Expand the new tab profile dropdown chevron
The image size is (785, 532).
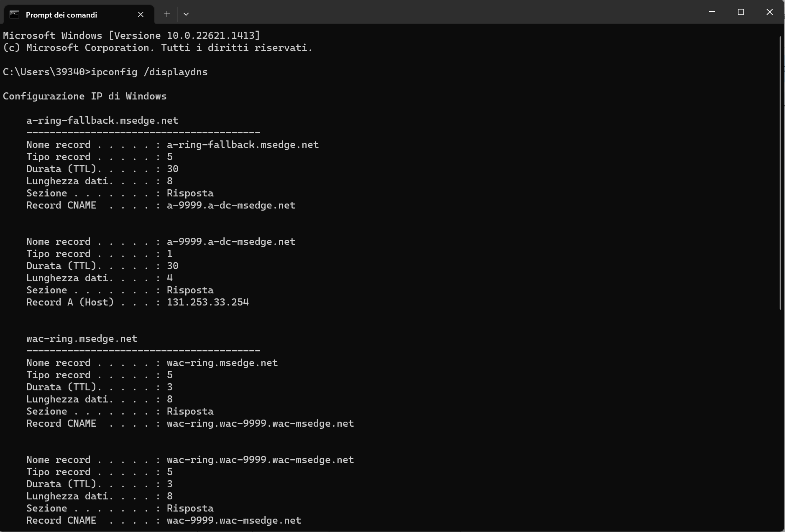tap(186, 14)
